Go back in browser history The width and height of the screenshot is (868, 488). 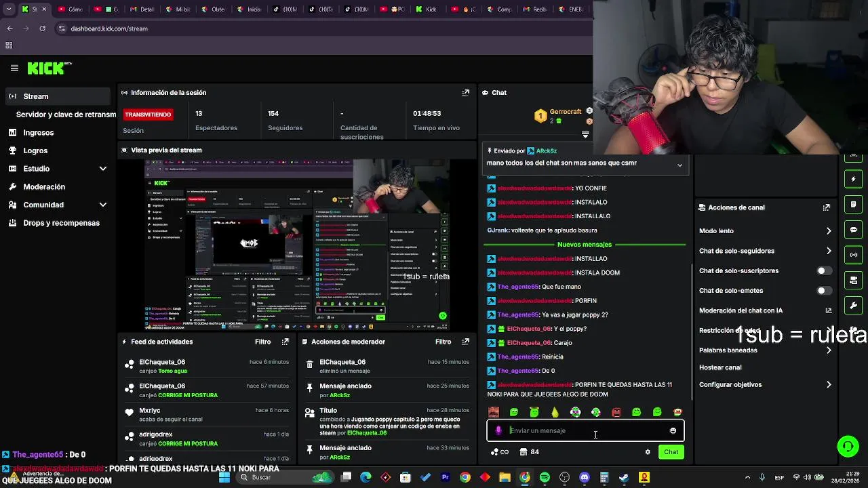[9, 28]
